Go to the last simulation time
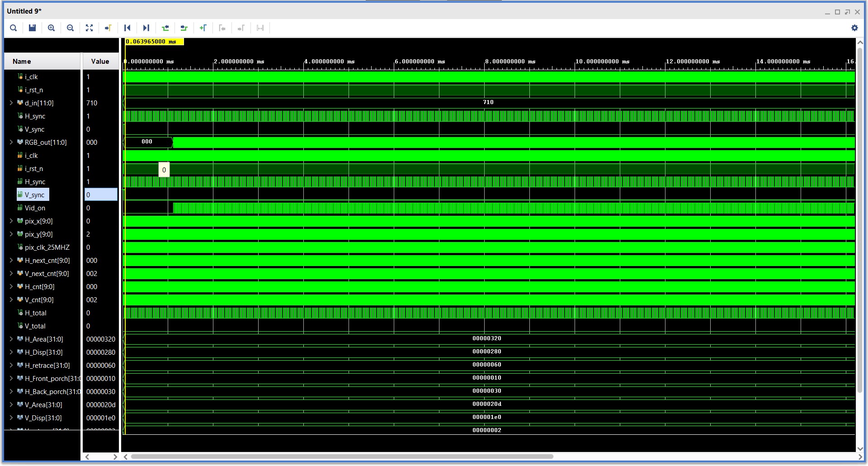Viewport: 868px width, 466px height. (146, 28)
